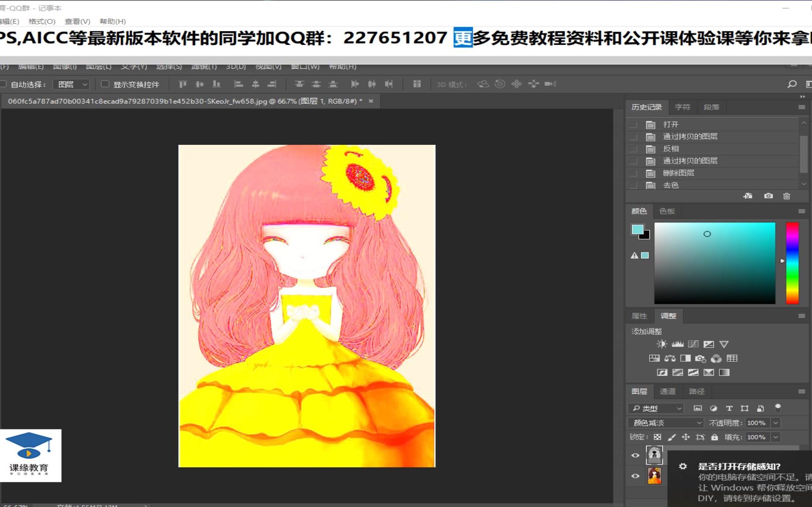Enable the 自动选择 checkbox

(x=4, y=84)
